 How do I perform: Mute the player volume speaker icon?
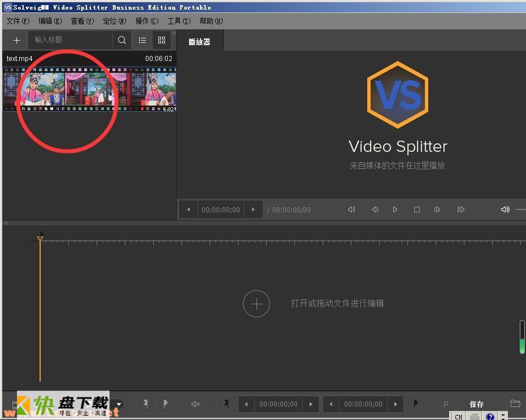[505, 209]
